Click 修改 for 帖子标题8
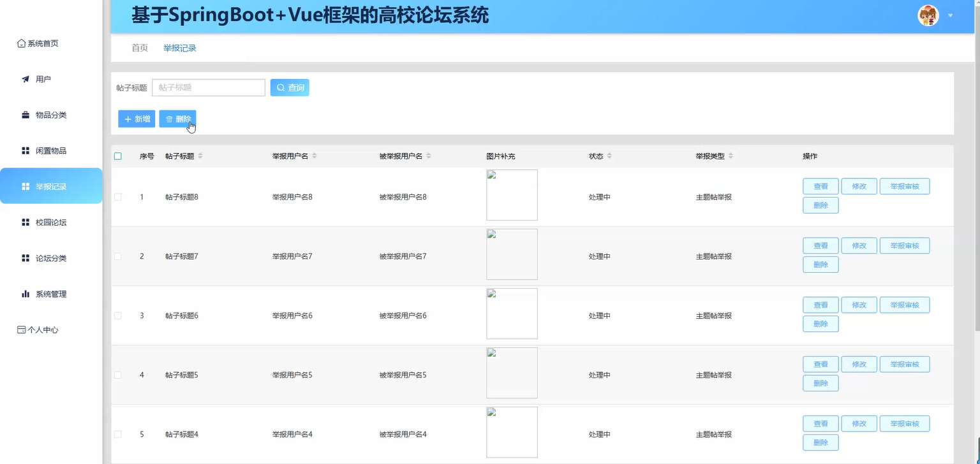Image resolution: width=980 pixels, height=464 pixels. pos(859,186)
